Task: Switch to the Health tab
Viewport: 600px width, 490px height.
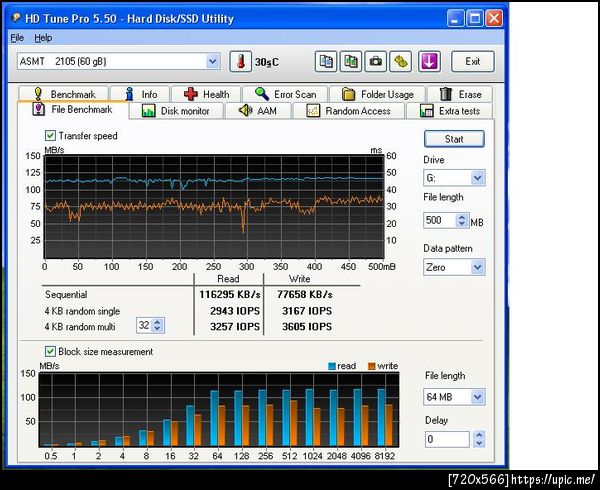Action: 206,94
